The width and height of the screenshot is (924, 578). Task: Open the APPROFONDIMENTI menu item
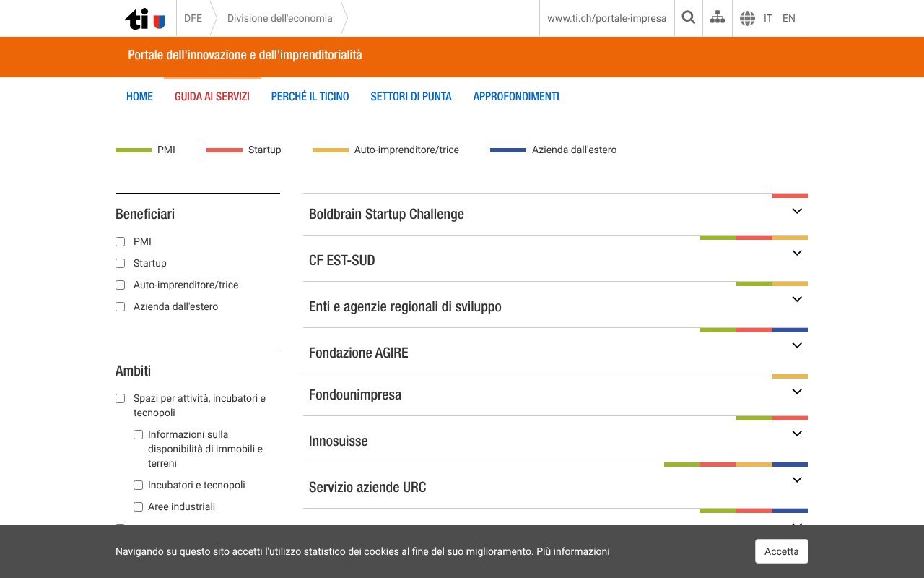coord(516,96)
